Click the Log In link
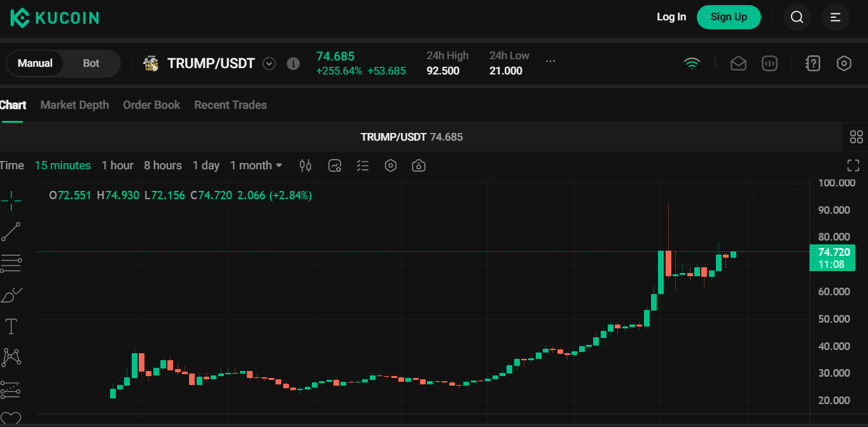 (671, 17)
